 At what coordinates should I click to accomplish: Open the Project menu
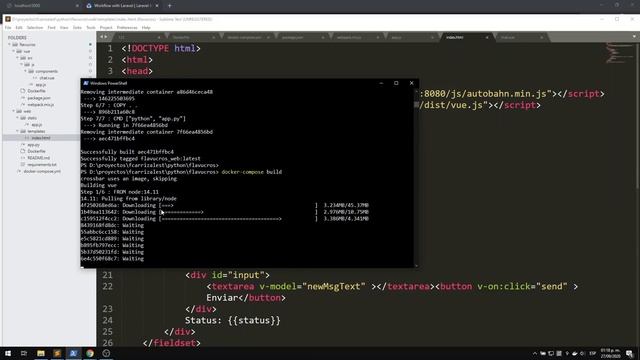click(106, 27)
